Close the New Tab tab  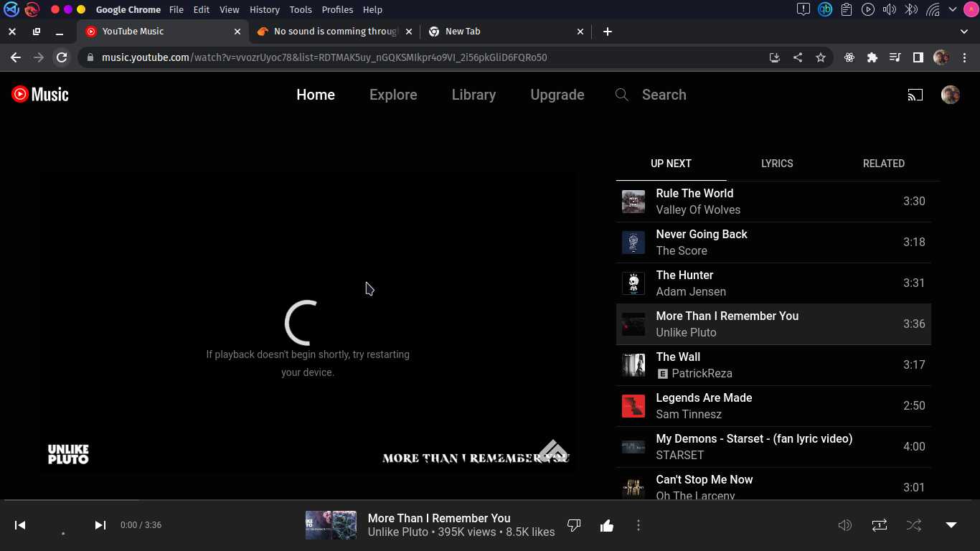[x=580, y=32]
